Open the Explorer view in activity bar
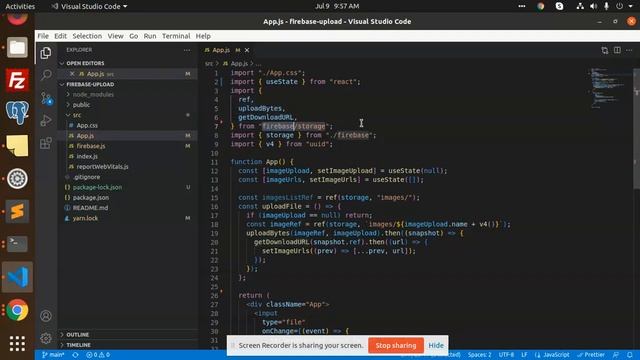Viewport: 640px width, 360px height. (46, 53)
